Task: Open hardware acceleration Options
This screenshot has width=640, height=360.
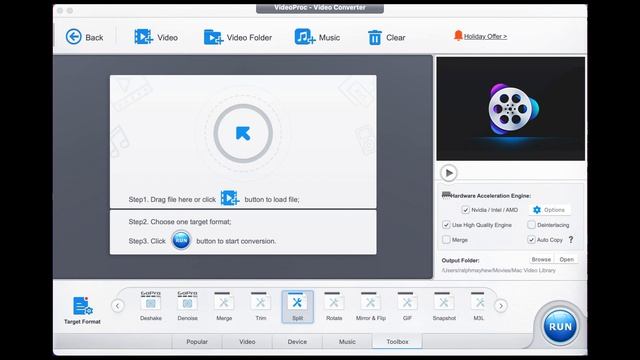Action: [x=549, y=210]
